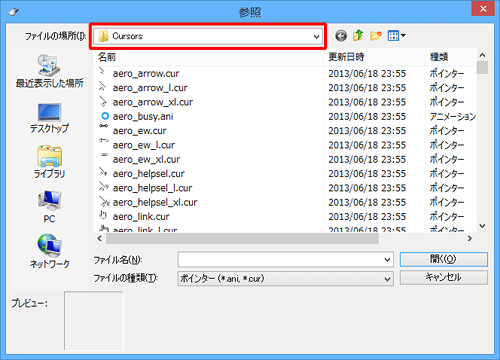
Task: Click the empty preview box
Action: pyautogui.click(x=94, y=321)
